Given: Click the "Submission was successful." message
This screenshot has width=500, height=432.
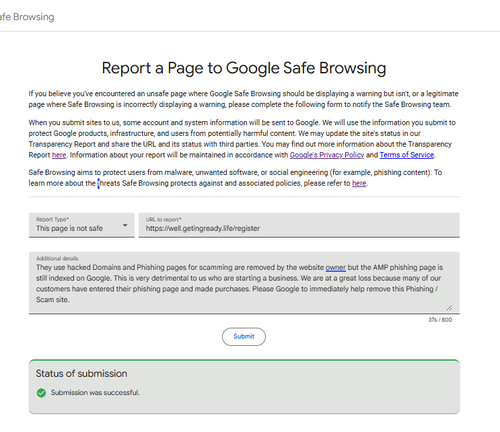Looking at the screenshot, I should (95, 393).
